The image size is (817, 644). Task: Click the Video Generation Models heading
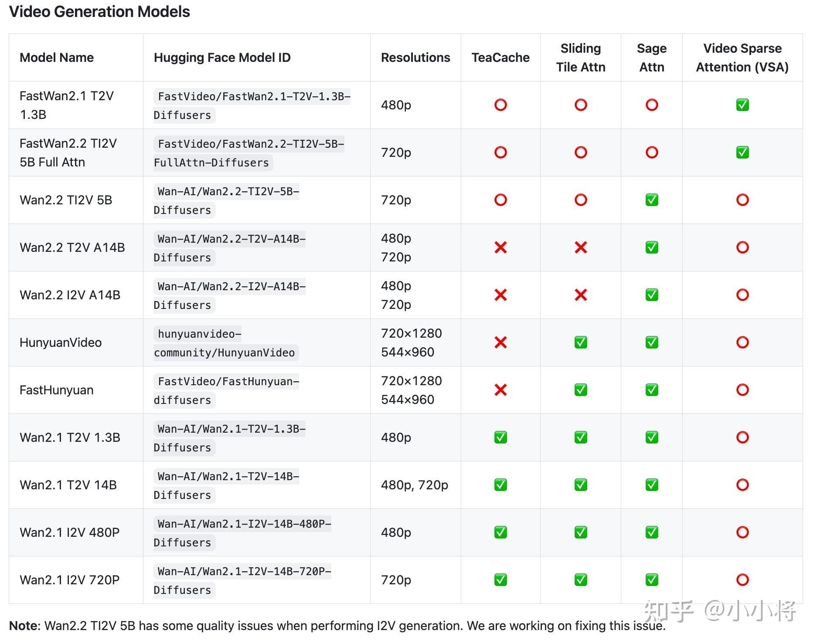[x=99, y=12]
